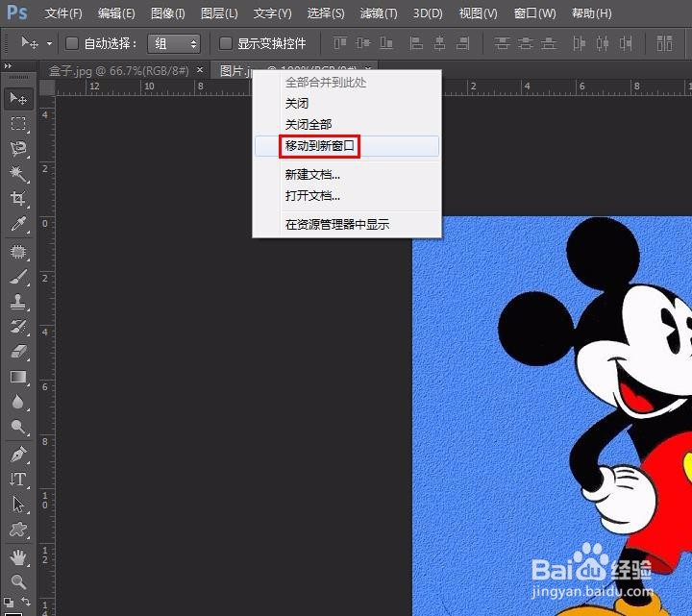Enable the 自动选择 checkbox
The width and height of the screenshot is (692, 616).
[x=72, y=43]
